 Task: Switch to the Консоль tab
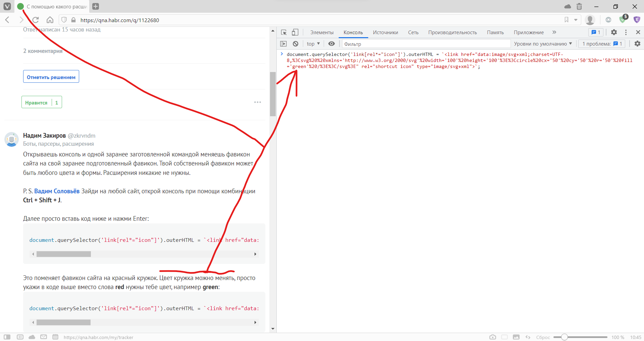pyautogui.click(x=353, y=32)
